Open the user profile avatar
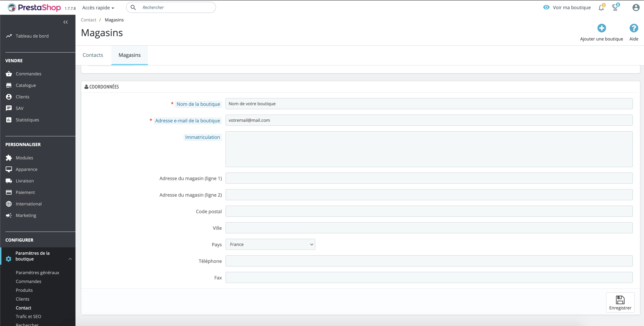The width and height of the screenshot is (644, 326). [x=636, y=8]
